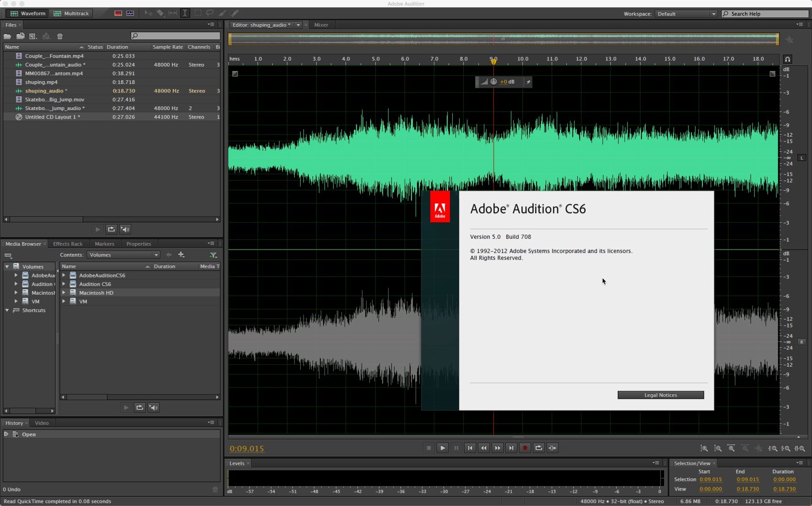
Task: Click Play in the transport bar
Action: 442,448
